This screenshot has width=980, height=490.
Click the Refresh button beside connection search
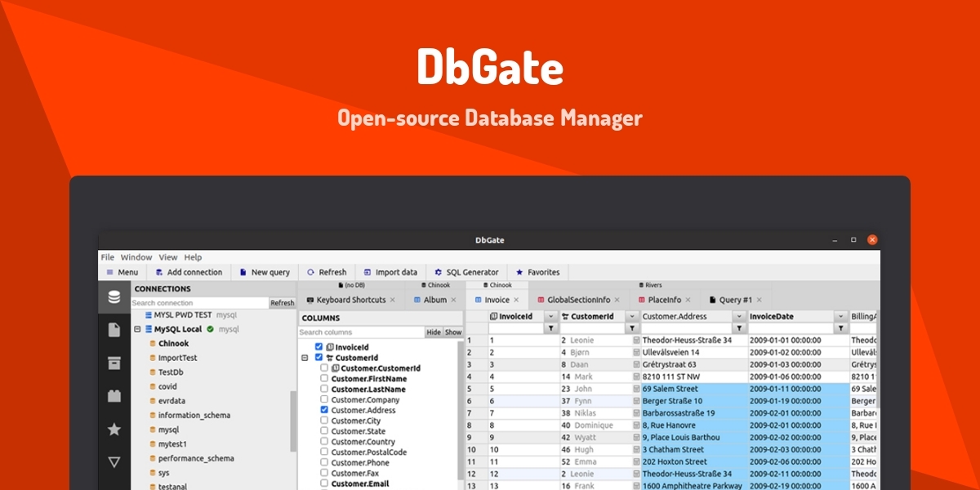(282, 303)
